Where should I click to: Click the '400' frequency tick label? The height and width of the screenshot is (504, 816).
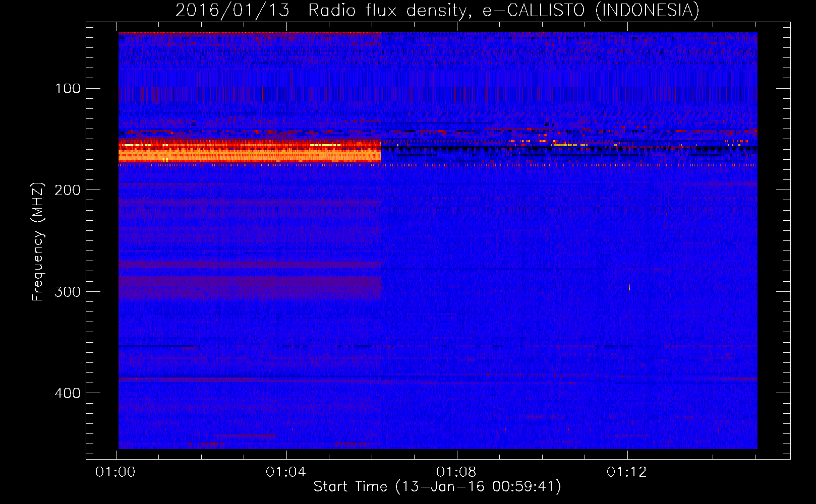(x=68, y=393)
